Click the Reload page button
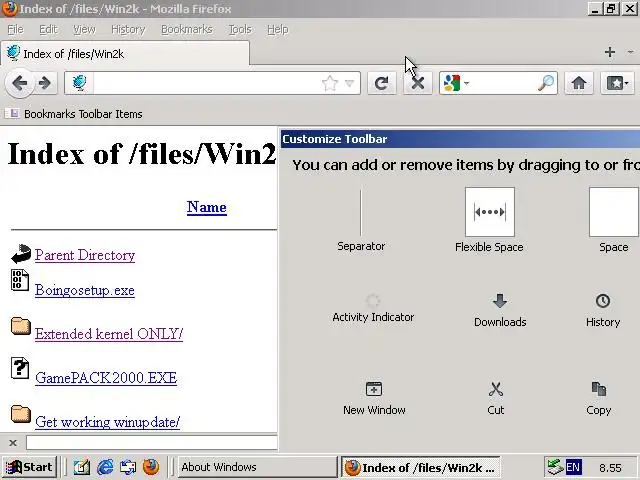The image size is (640, 480). (x=382, y=83)
